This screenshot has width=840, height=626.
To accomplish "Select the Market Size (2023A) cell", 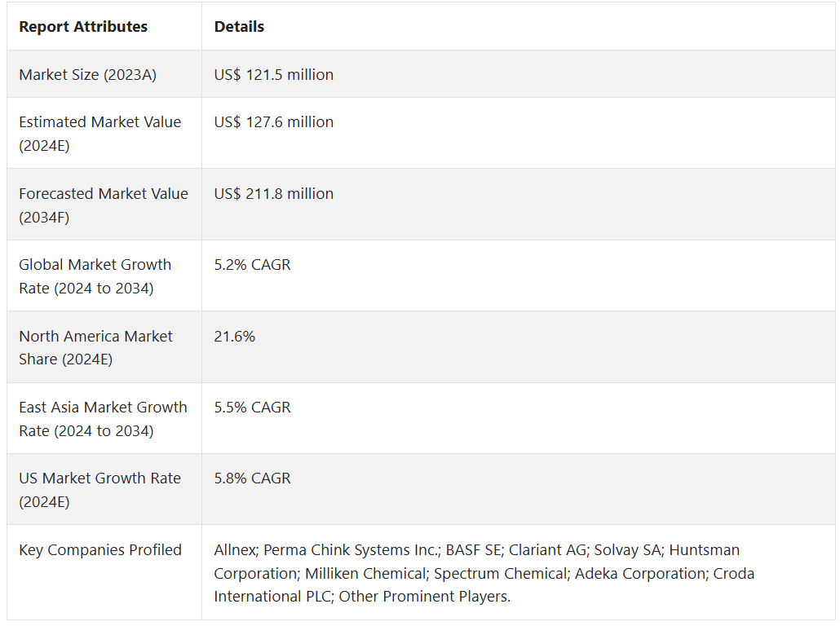I will tap(87, 74).
